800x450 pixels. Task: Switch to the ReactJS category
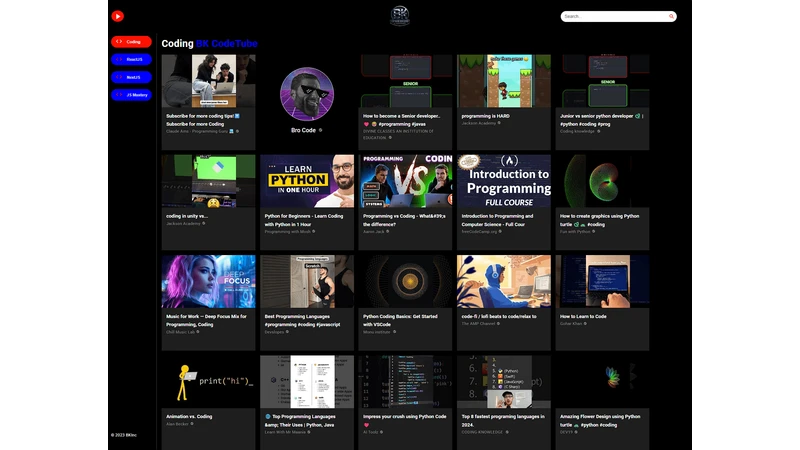(131, 59)
